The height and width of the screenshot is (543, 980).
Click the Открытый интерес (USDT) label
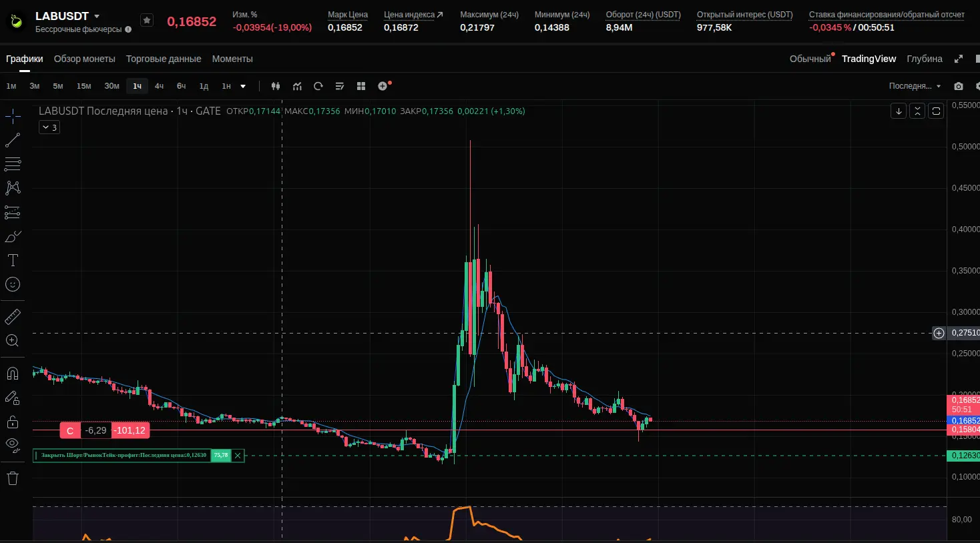click(745, 15)
